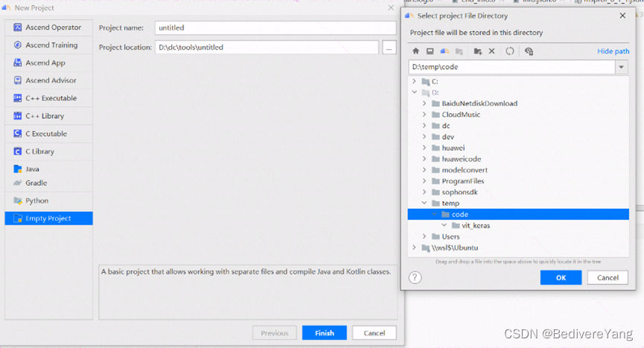
Task: Expand CloudMusic folder node
Action: 424,115
